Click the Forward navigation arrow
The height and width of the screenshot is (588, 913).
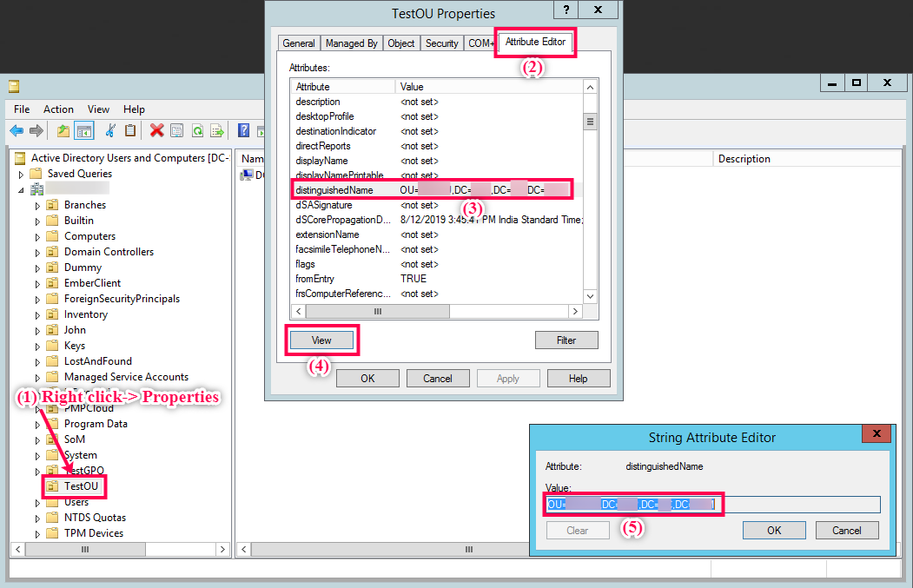pyautogui.click(x=35, y=130)
